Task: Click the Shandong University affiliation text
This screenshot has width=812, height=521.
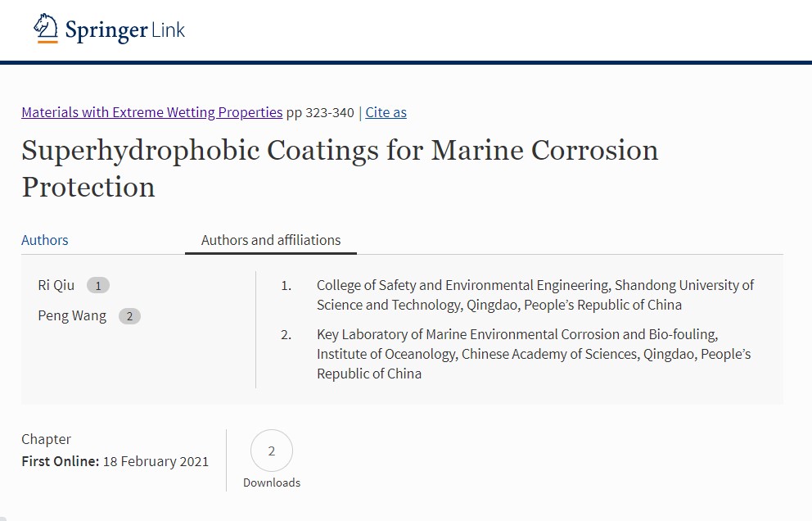Action: click(x=535, y=295)
